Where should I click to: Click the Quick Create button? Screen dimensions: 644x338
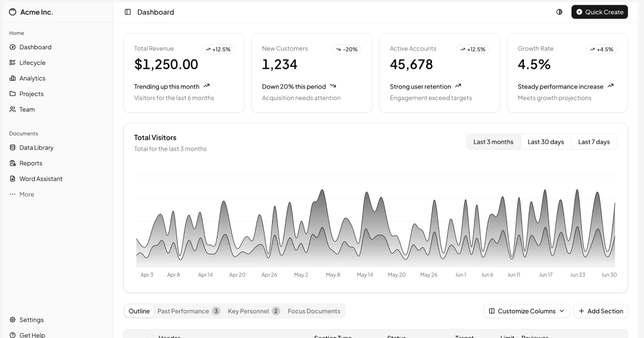point(599,12)
